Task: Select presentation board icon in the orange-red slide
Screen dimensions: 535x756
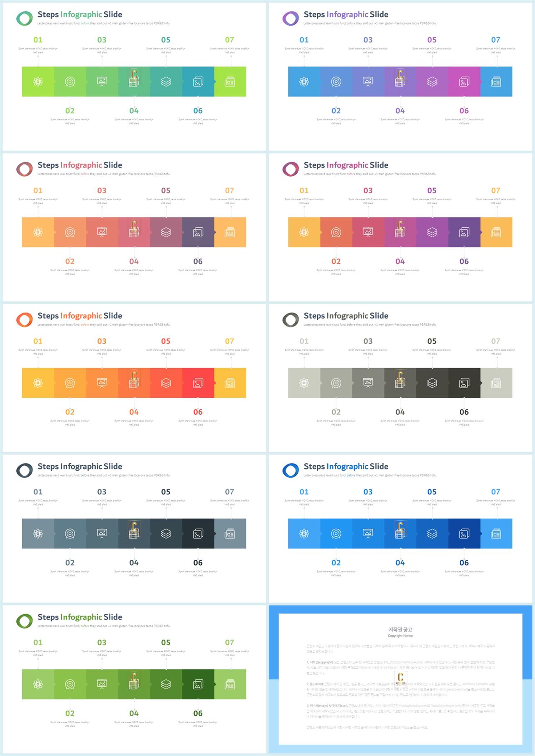Action: (x=102, y=383)
